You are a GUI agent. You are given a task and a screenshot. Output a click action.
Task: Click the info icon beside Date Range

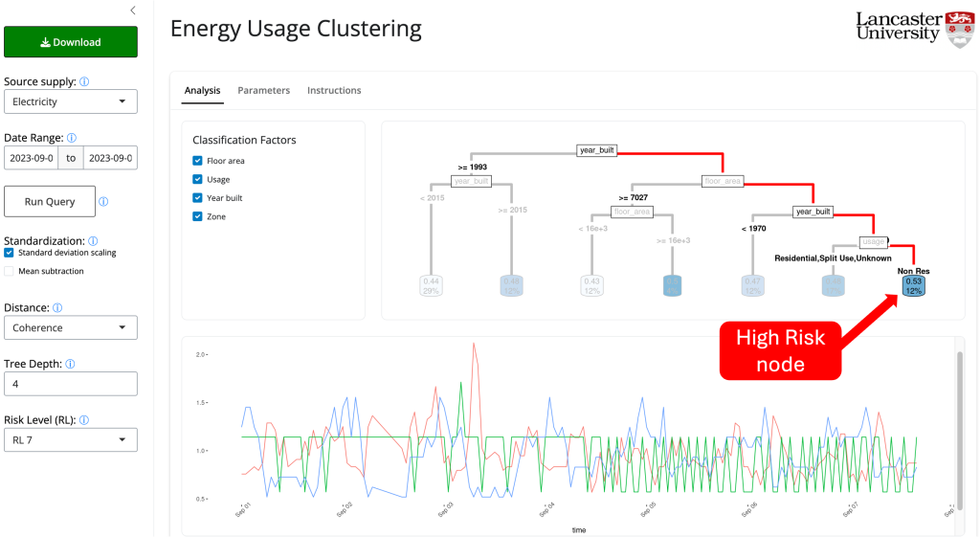(72, 138)
